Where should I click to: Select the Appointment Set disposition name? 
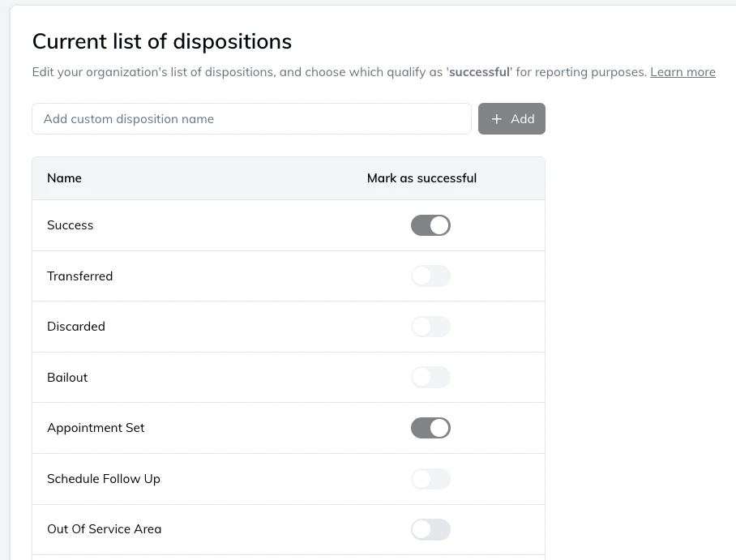96,428
